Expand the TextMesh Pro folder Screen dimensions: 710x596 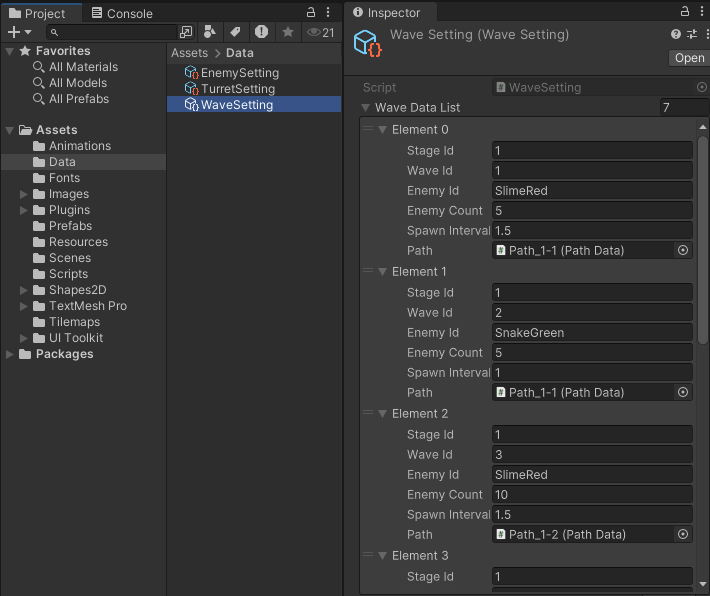coord(24,306)
